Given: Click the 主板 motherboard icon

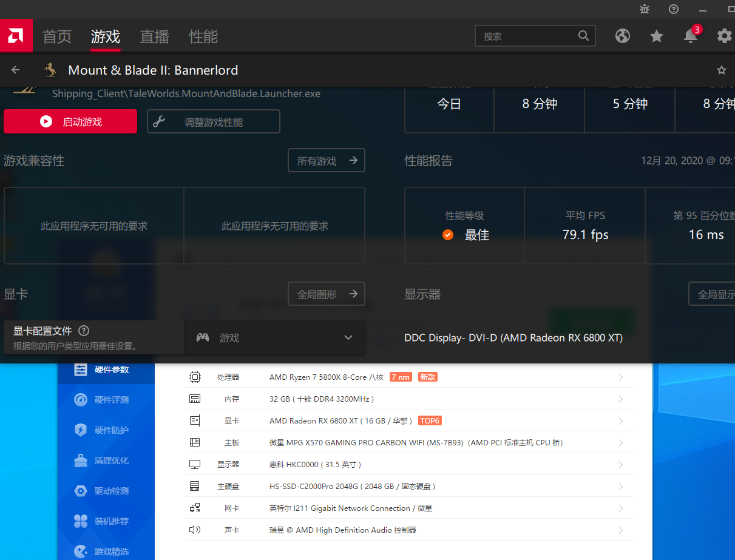Looking at the screenshot, I should tap(195, 442).
